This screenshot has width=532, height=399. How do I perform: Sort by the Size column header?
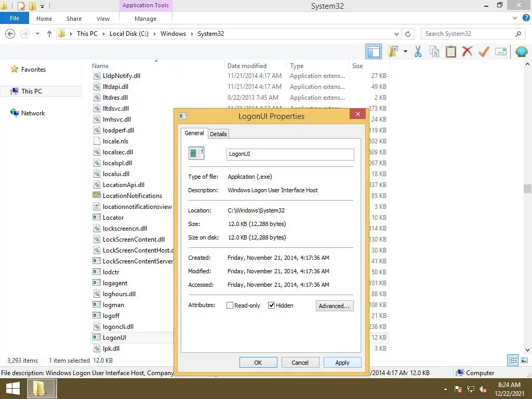pyautogui.click(x=357, y=66)
